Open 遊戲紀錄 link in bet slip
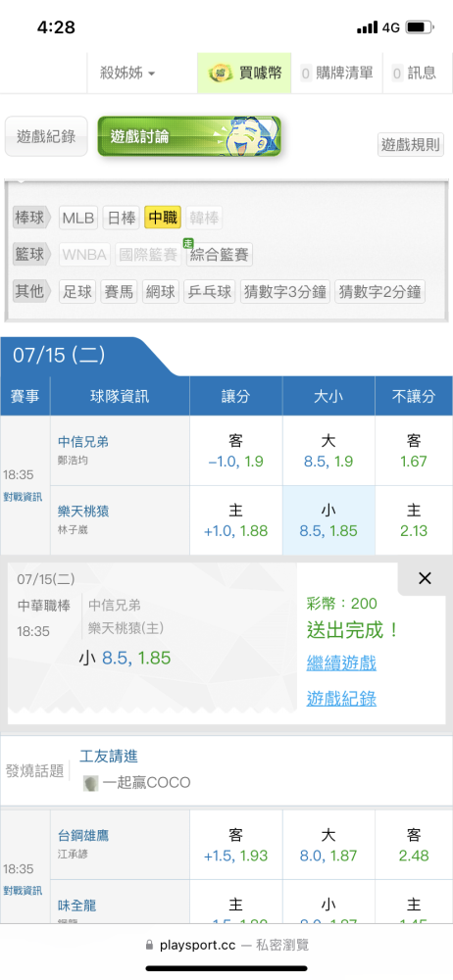 click(x=341, y=698)
